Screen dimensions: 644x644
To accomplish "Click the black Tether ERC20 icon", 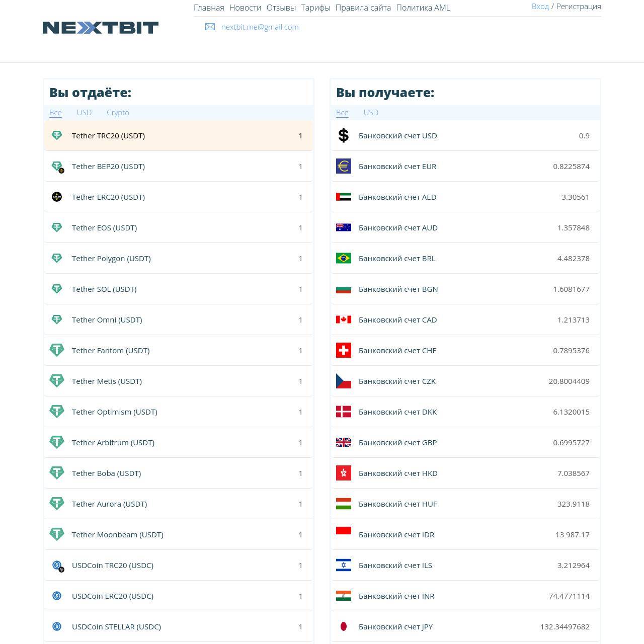I will pyautogui.click(x=57, y=197).
